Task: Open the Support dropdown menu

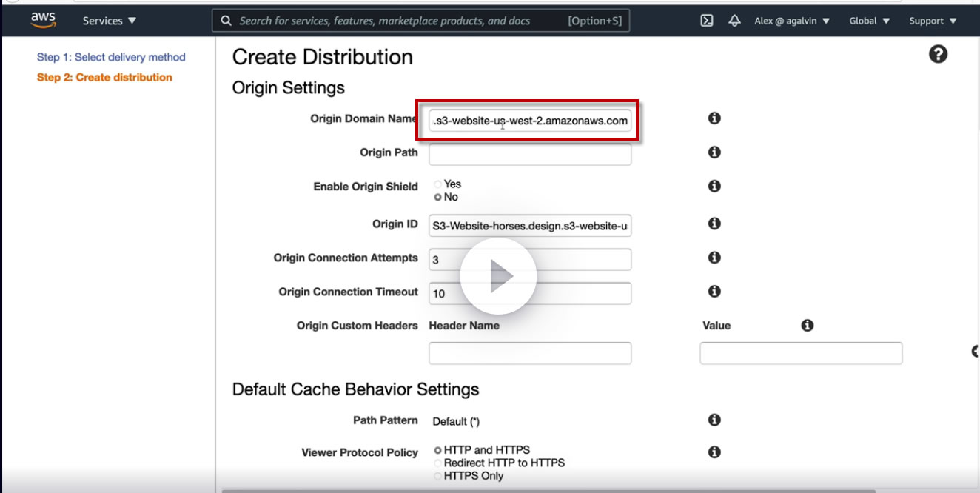Action: (933, 21)
